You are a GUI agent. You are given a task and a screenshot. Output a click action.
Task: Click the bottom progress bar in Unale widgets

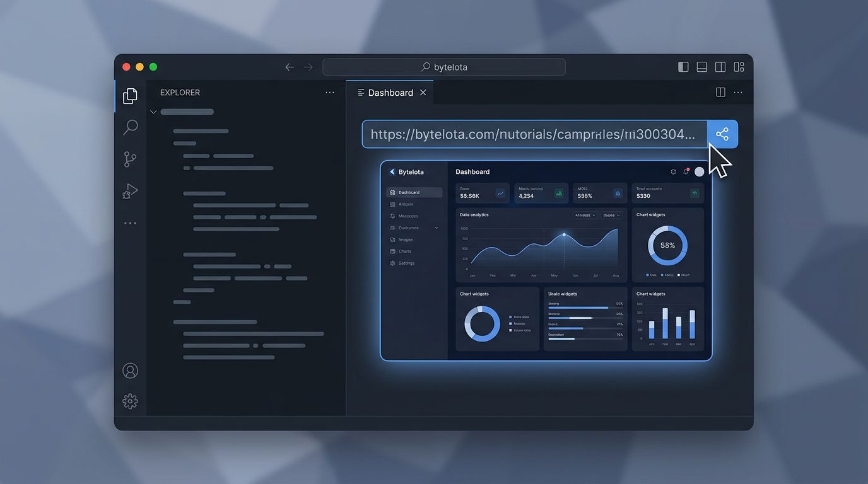585,338
